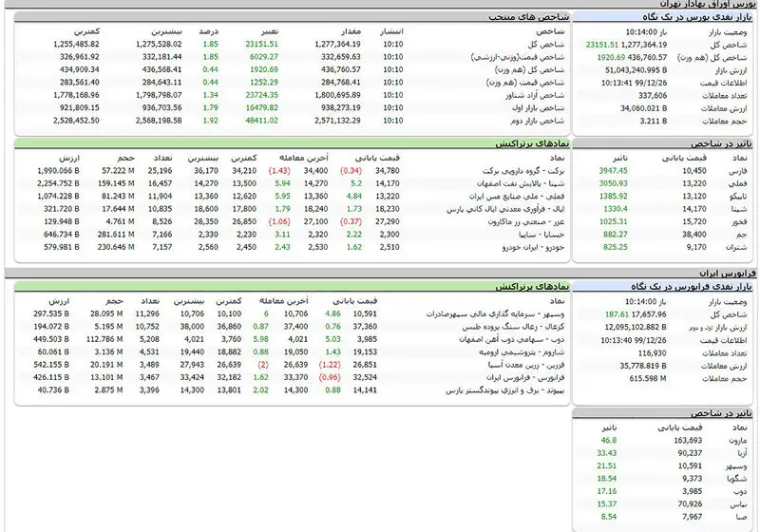Click فخوز in the index impact table
This screenshot has height=532, width=760.
point(738,221)
